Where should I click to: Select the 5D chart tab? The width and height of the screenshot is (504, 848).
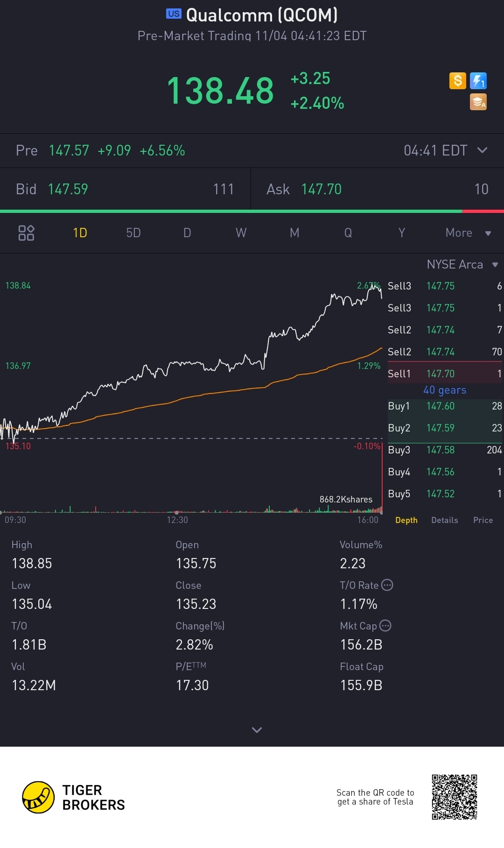pyautogui.click(x=133, y=233)
